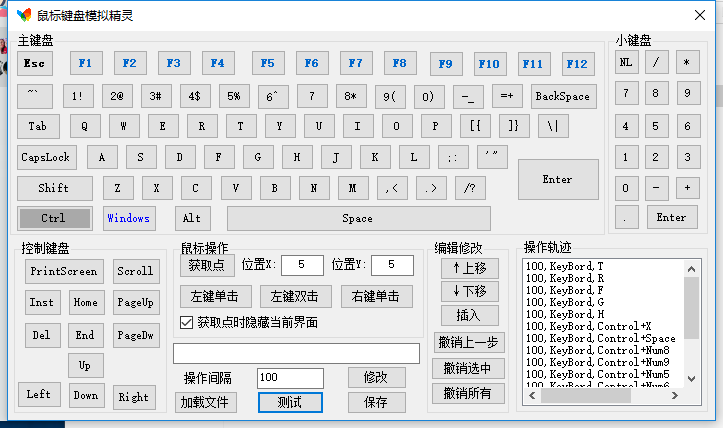
Task: Click the 测试 test button
Action: pyautogui.click(x=290, y=402)
